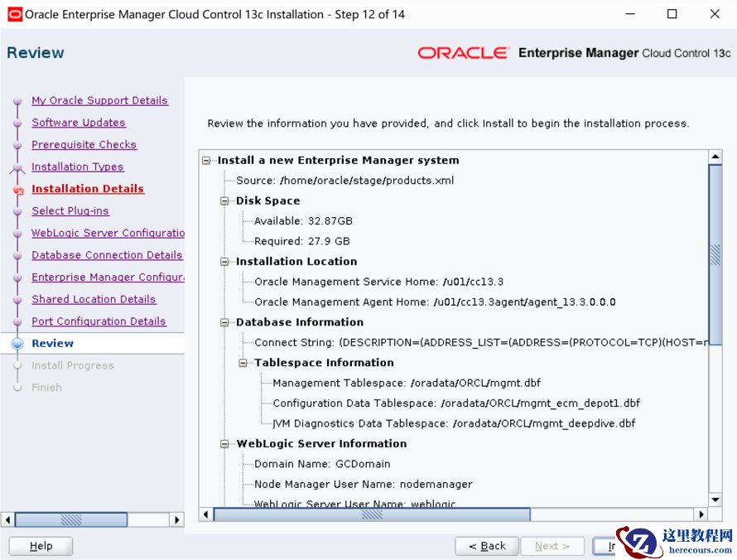
Task: Select the Node Manager User Name row
Action: (363, 484)
